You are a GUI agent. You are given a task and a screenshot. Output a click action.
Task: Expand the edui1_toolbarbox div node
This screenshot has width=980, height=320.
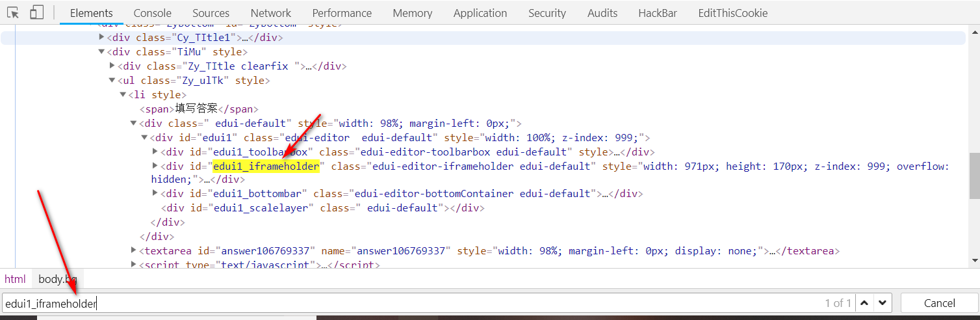[155, 152]
